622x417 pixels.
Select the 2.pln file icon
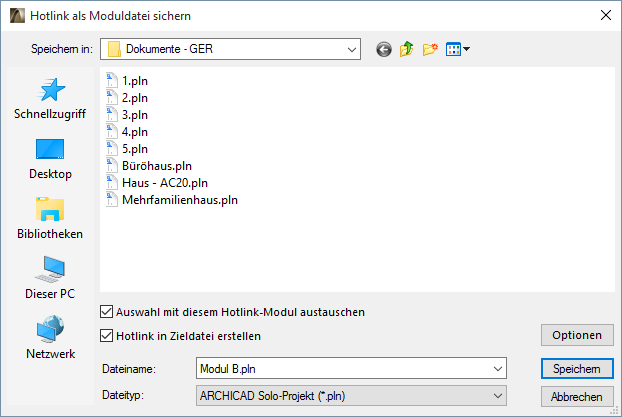click(111, 98)
